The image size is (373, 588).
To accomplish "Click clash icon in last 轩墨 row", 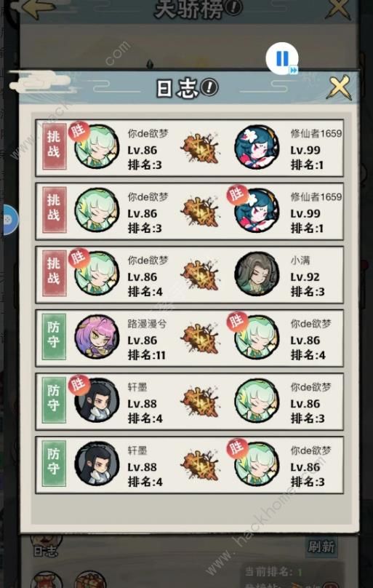I will pos(200,464).
